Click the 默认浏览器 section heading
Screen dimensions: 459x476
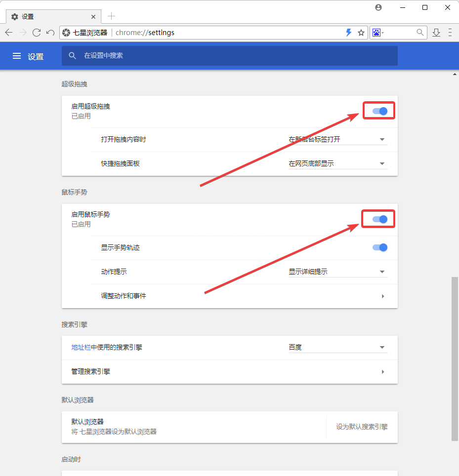78,400
